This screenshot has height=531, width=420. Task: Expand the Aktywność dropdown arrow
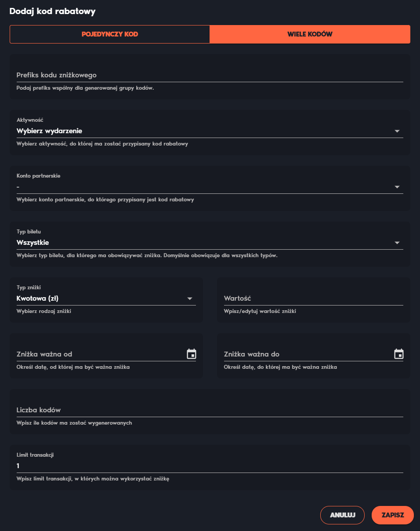pyautogui.click(x=397, y=131)
